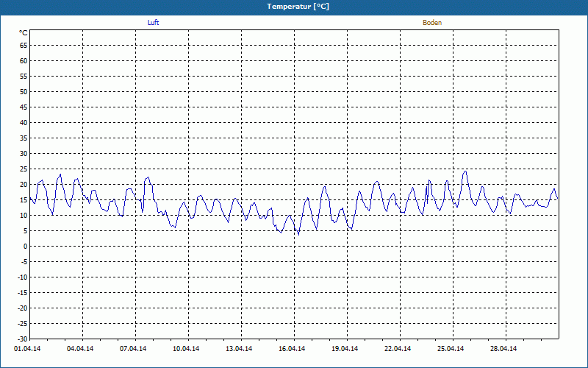Pick the 28.04.14 date on x-axis

[504, 348]
